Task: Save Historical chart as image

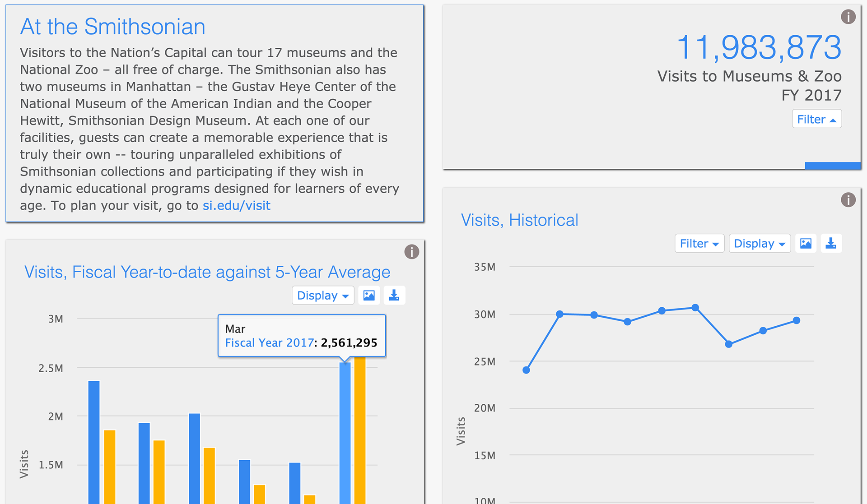Action: coord(806,244)
